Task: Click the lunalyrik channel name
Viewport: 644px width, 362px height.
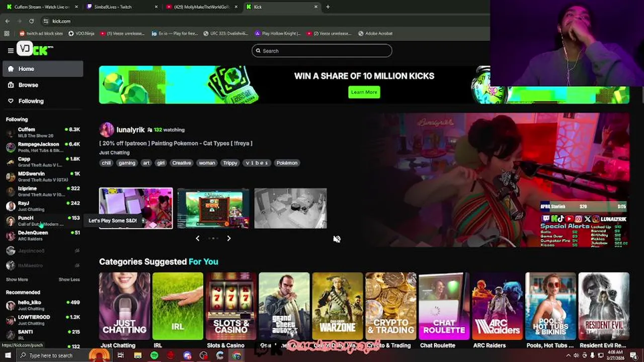Action: pyautogui.click(x=131, y=130)
